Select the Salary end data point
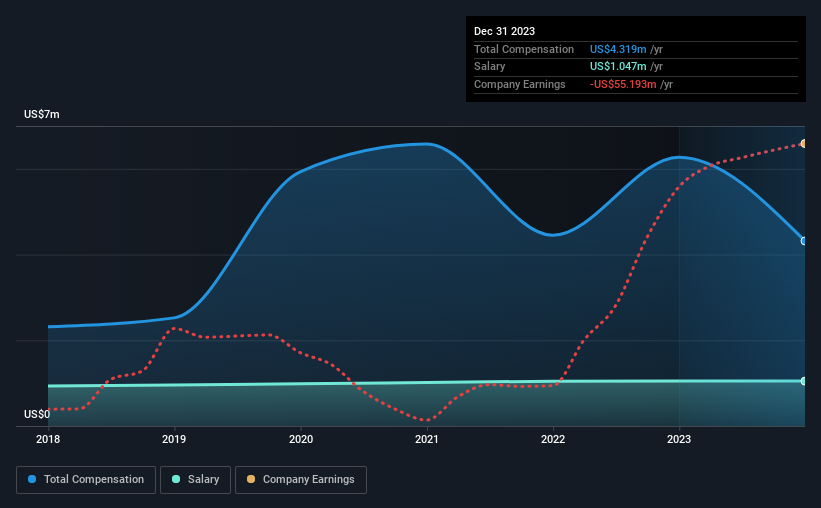The image size is (821, 508). click(x=804, y=381)
